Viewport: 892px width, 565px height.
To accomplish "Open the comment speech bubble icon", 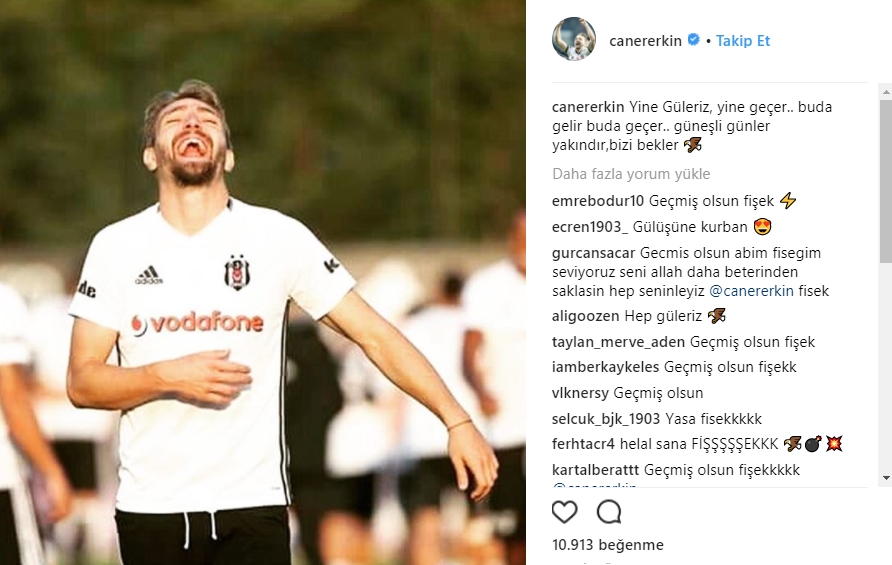I will click(609, 512).
